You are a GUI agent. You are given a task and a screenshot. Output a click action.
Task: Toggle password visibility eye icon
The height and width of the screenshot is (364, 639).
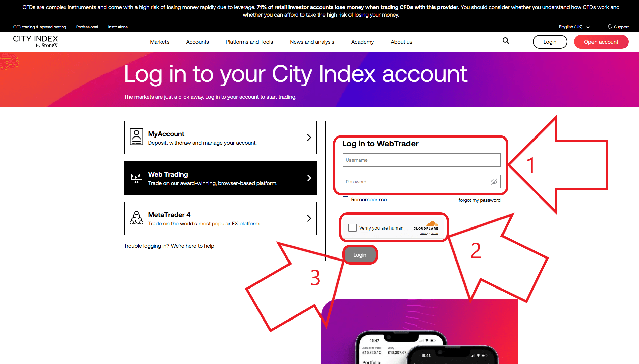(x=494, y=182)
